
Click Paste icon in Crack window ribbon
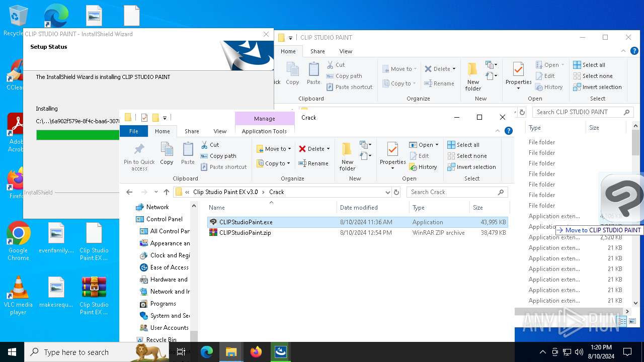tap(188, 153)
